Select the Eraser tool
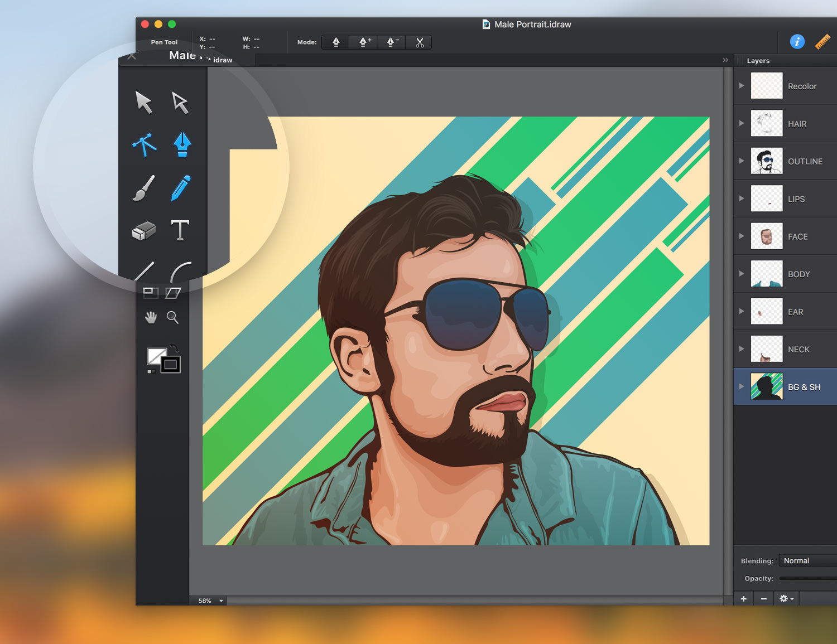 [143, 231]
